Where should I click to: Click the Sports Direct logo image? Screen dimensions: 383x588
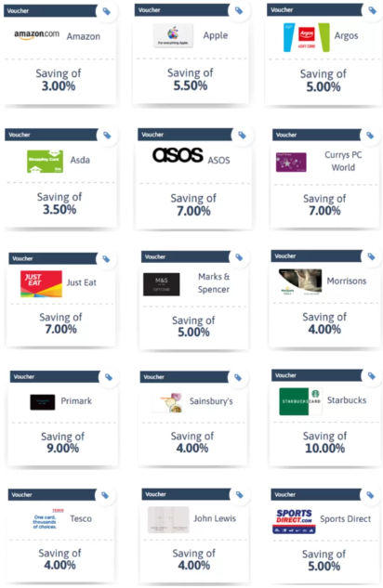(294, 521)
